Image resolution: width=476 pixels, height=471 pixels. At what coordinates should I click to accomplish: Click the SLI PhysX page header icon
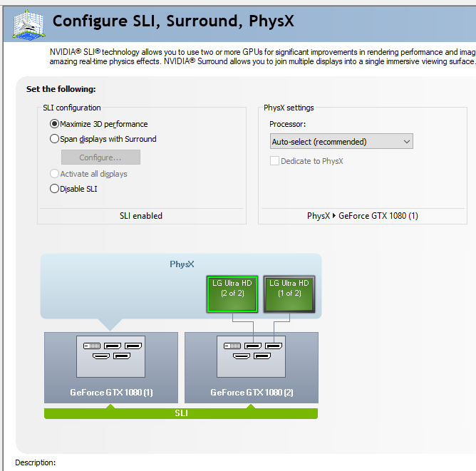[x=29, y=24]
